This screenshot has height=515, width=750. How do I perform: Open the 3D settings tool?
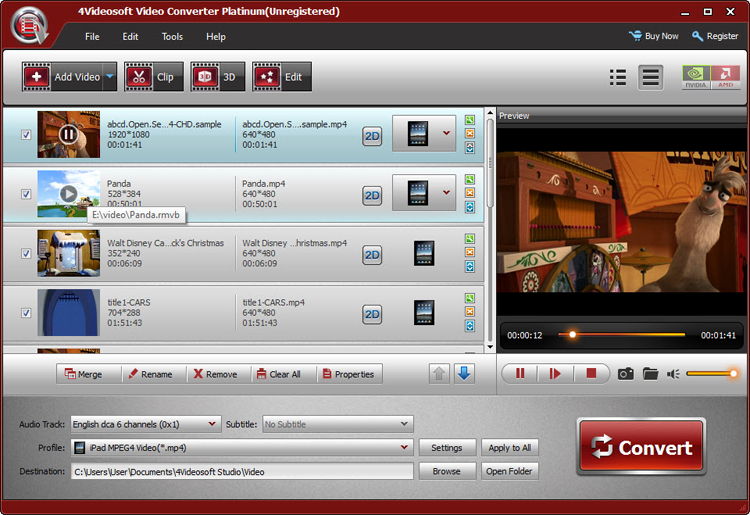(x=218, y=77)
